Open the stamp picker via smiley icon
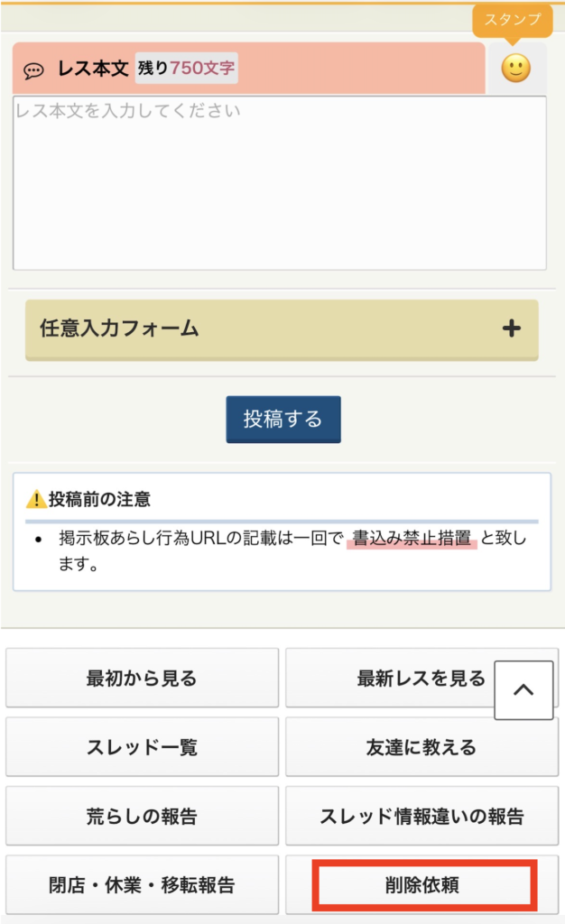565x924 pixels. point(516,68)
